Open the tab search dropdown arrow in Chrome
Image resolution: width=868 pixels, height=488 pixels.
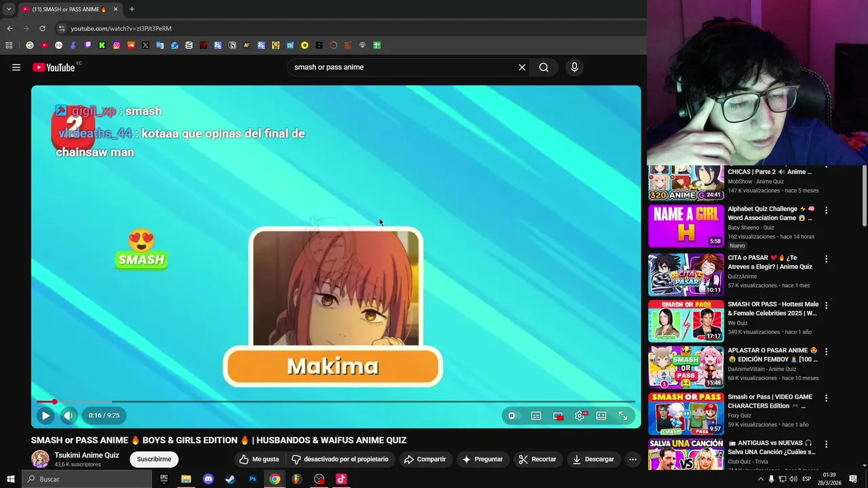click(x=9, y=9)
